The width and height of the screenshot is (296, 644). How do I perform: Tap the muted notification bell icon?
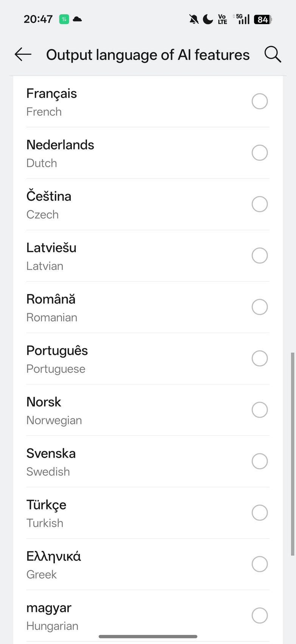[x=194, y=19]
